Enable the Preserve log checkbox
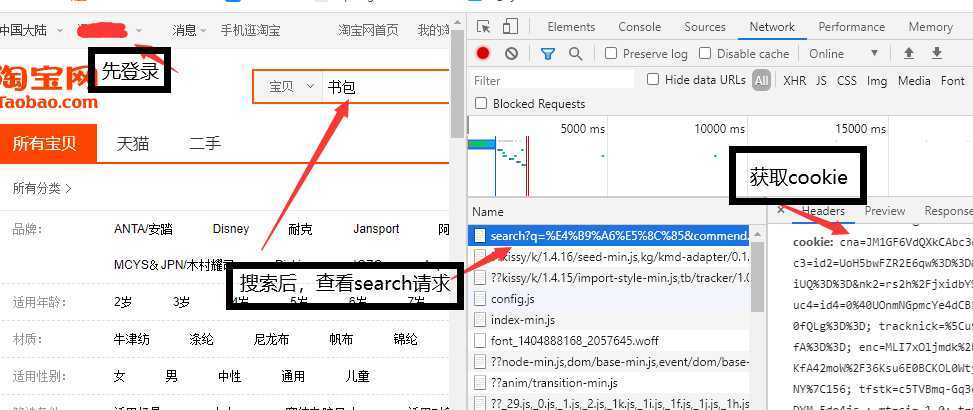Image resolution: width=973 pixels, height=410 pixels. coord(611,53)
